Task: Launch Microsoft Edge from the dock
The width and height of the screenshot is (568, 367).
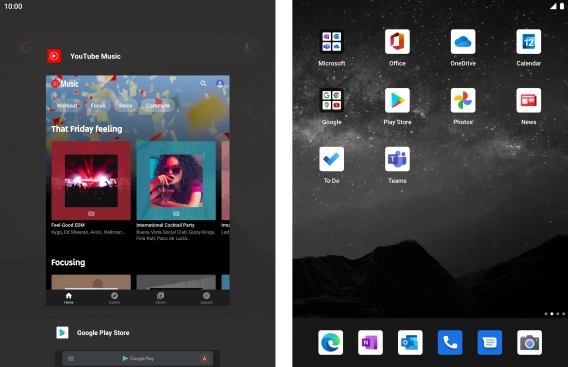Action: 330,342
